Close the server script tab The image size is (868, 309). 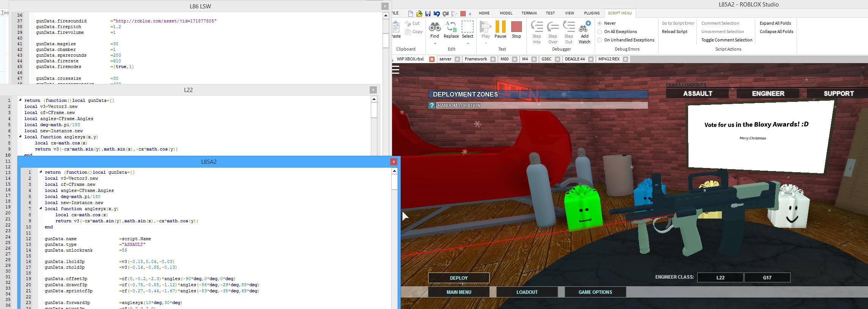(x=457, y=59)
